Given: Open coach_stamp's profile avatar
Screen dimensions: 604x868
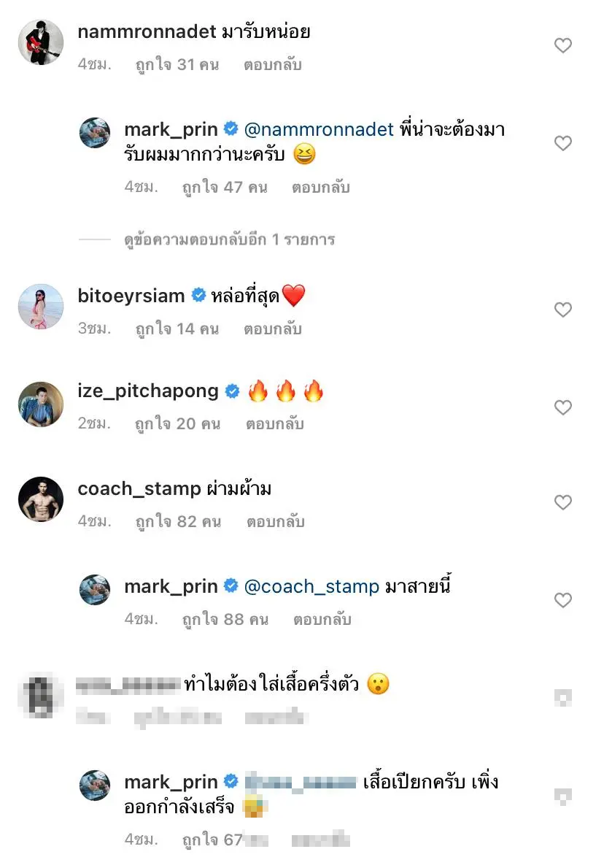Looking at the screenshot, I should click(41, 499).
